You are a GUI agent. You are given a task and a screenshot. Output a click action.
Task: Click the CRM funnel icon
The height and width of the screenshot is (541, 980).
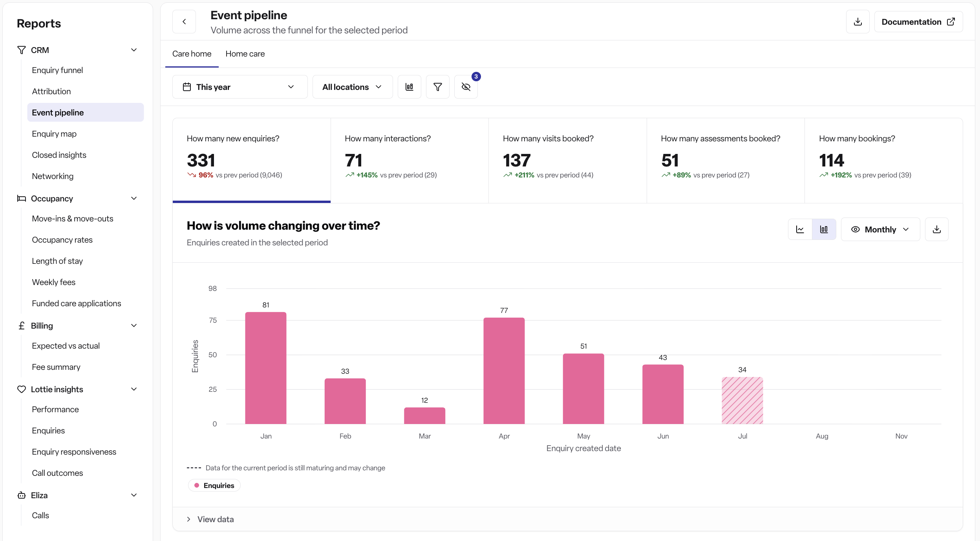pyautogui.click(x=22, y=50)
